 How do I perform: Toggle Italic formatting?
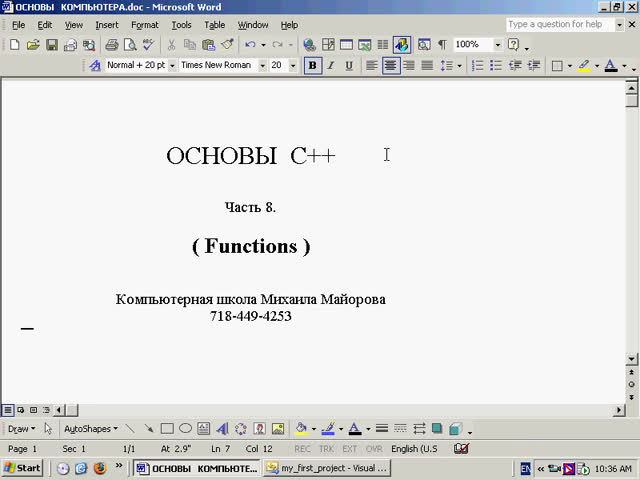[x=330, y=66]
